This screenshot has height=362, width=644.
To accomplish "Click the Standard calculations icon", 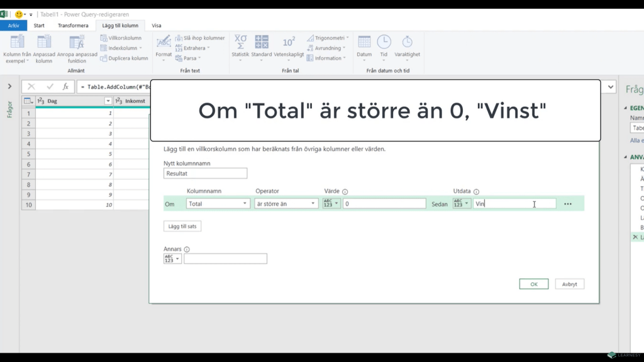I will pyautogui.click(x=262, y=43).
